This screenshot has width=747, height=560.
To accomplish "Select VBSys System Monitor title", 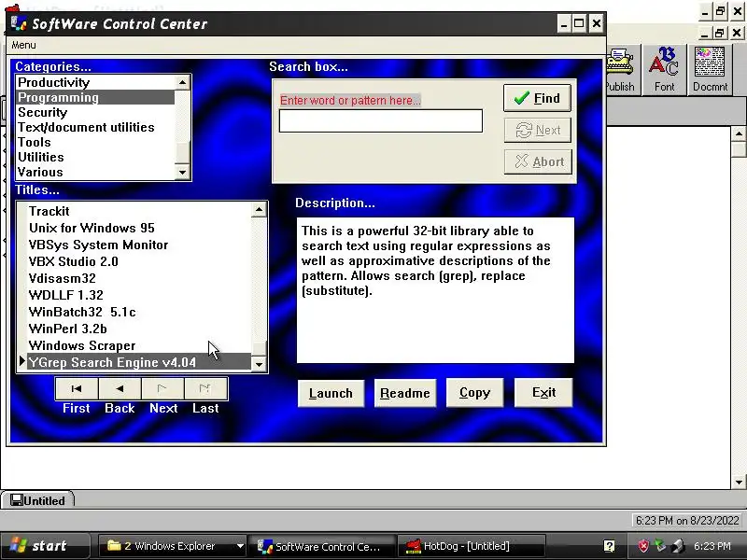I will (x=138, y=245).
